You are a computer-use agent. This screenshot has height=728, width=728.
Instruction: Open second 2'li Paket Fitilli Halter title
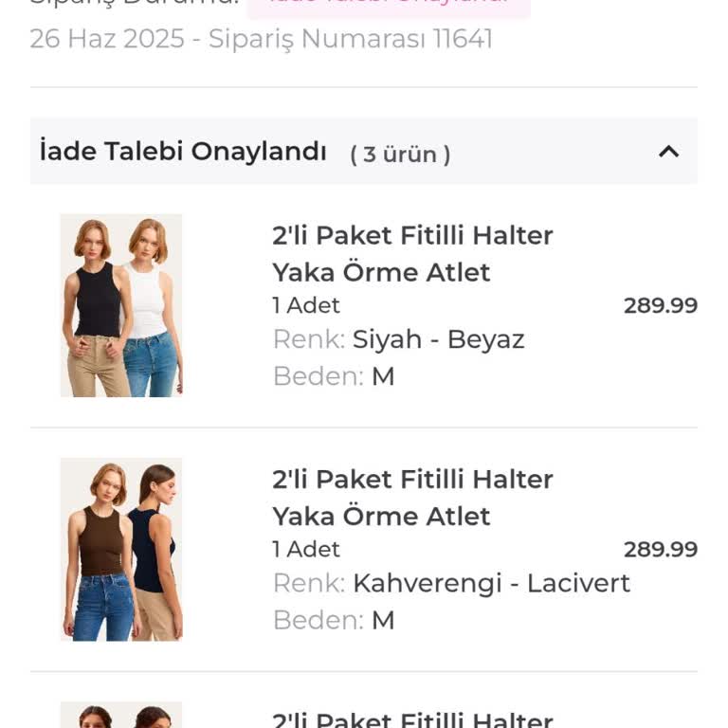point(412,497)
